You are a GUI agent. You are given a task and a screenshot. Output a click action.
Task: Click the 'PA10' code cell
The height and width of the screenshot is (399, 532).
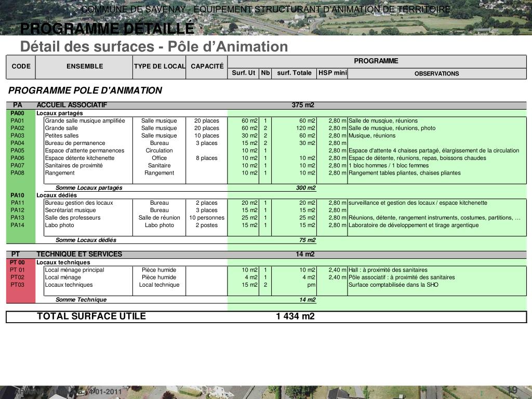click(x=17, y=195)
